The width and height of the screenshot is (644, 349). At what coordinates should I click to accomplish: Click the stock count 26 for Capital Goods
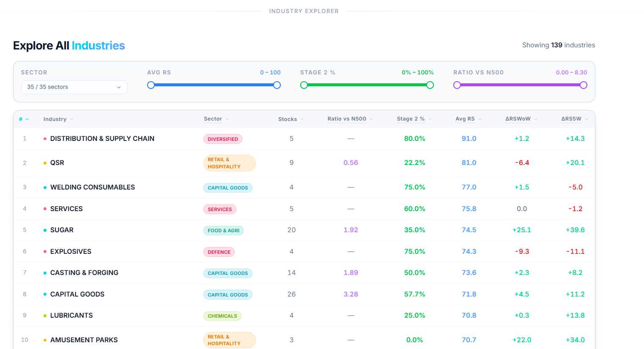(291, 294)
